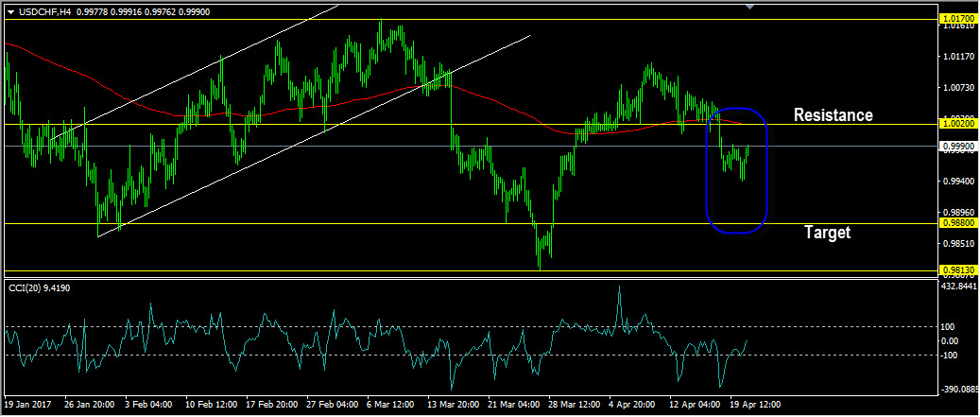Screen dimensions: 980x417
Task: Click the 0.98960 price scale value
Action: click(957, 212)
